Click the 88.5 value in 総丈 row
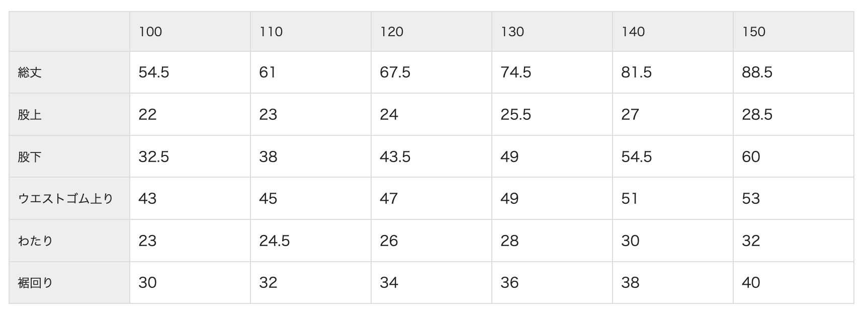This screenshot has width=868, height=315. point(757,72)
